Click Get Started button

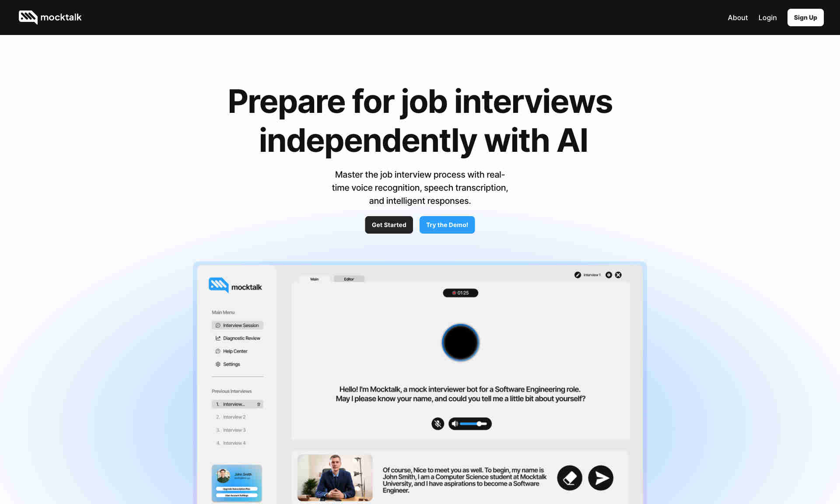389,224
